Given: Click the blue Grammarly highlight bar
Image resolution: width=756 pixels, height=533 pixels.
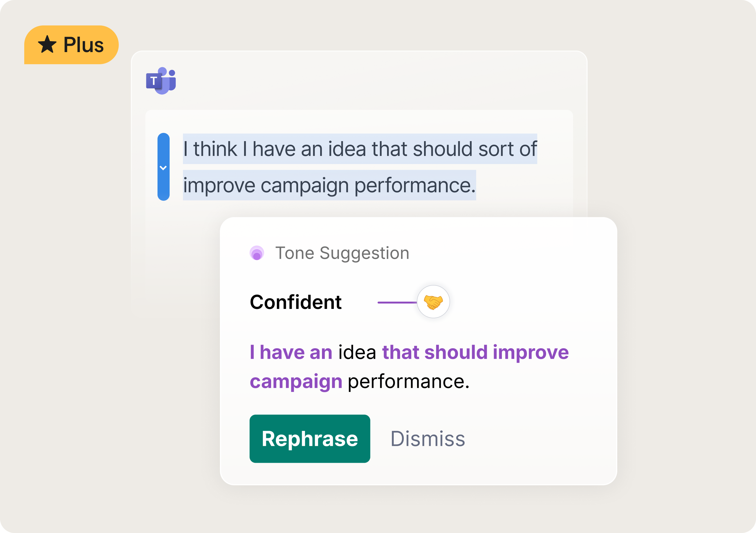Looking at the screenshot, I should (x=163, y=166).
